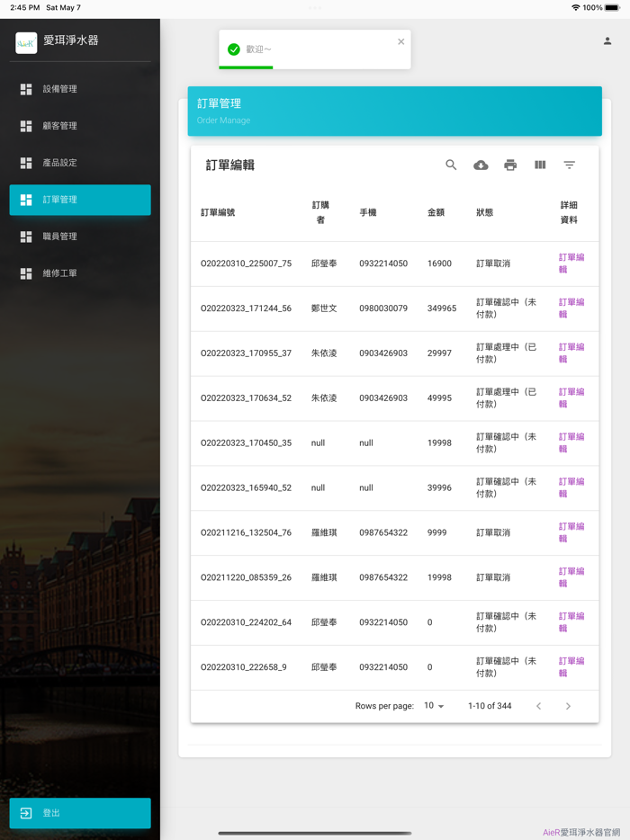Download CSV with the cloud download icon
This screenshot has width=630, height=840.
click(481, 165)
